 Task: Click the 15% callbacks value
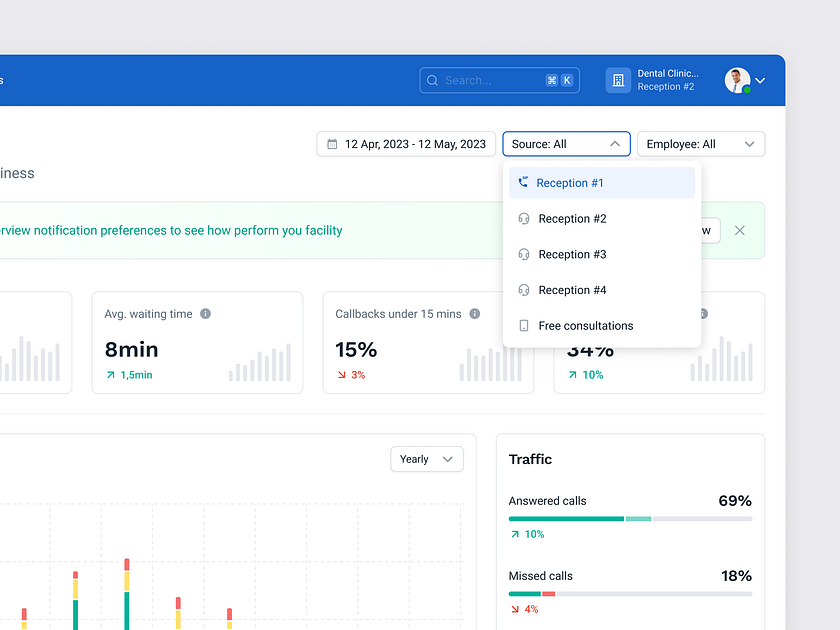pos(356,349)
